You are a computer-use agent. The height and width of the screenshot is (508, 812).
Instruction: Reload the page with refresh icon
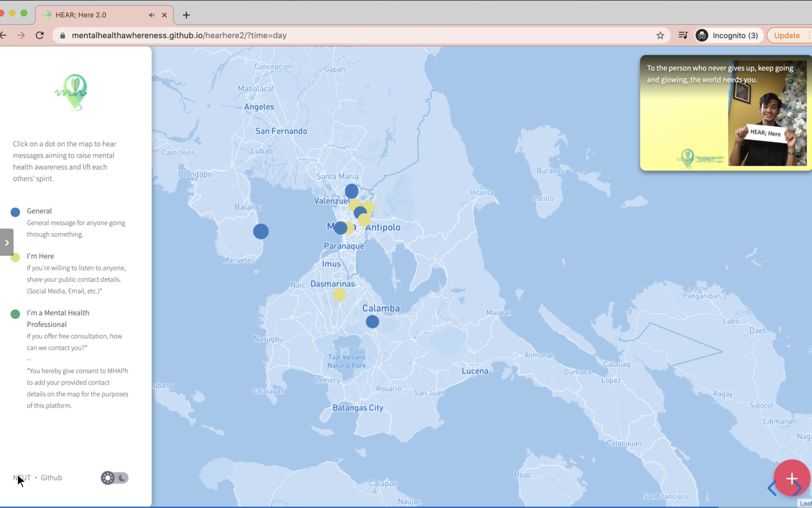pos(40,35)
